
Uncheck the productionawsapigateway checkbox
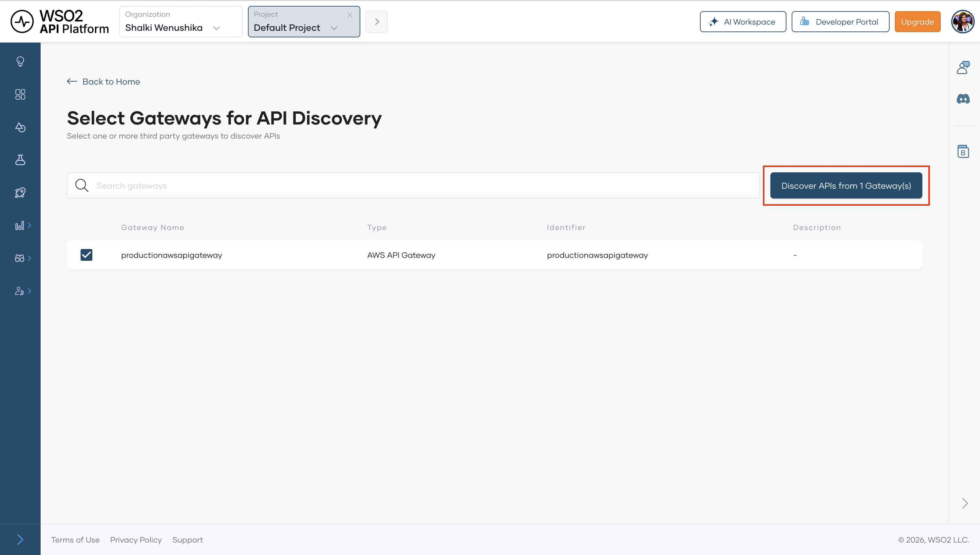click(x=86, y=255)
